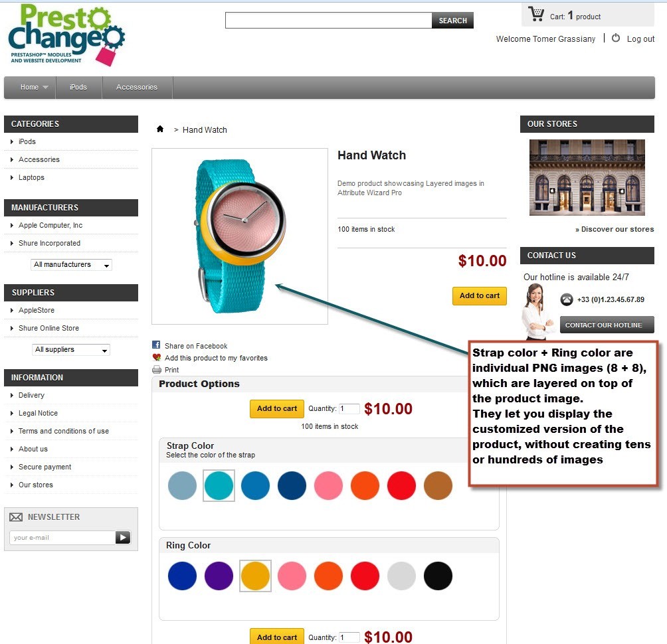Select the brown strap color
The width and height of the screenshot is (667, 644).
[438, 485]
